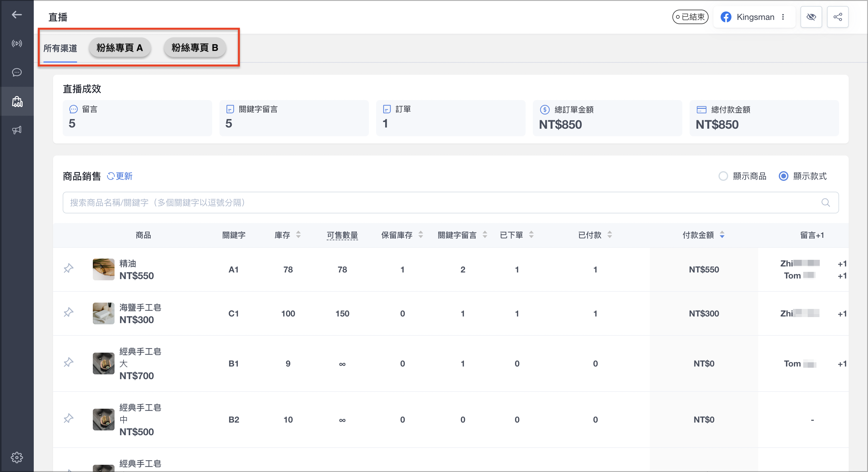This screenshot has height=472, width=868.
Task: Click the 直播成效 section heading
Action: [82, 89]
